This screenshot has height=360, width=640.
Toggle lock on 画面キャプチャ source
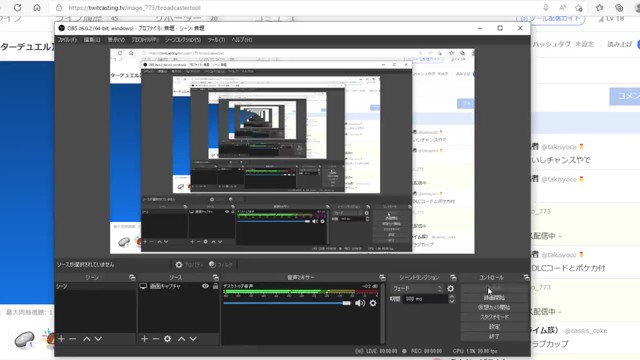[x=216, y=286]
